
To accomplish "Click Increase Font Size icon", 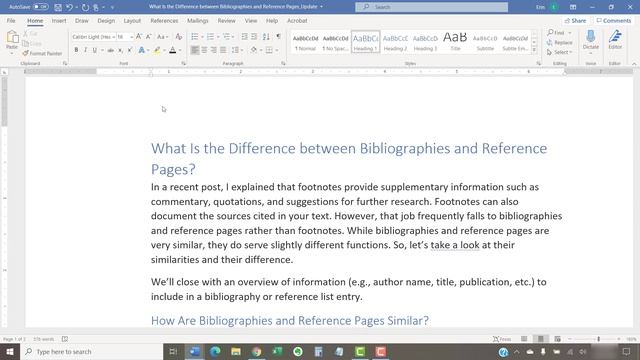I will 139,37.
